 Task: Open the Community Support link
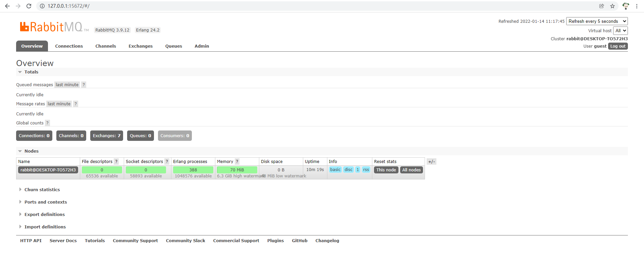pos(136,241)
